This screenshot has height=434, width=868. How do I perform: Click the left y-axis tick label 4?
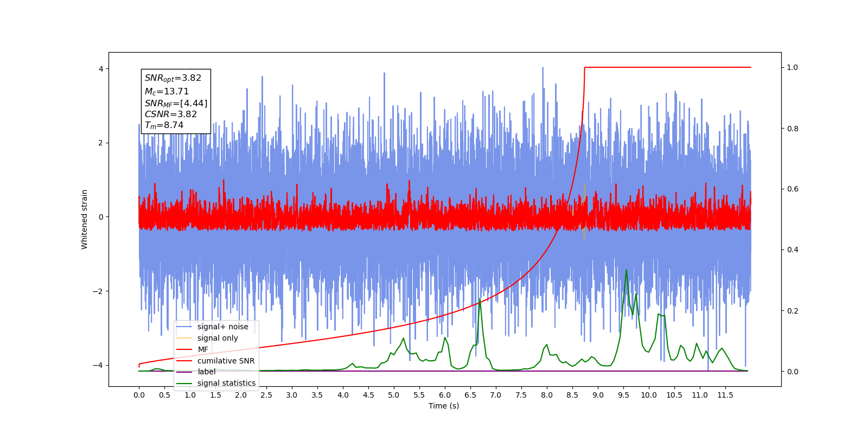point(101,69)
